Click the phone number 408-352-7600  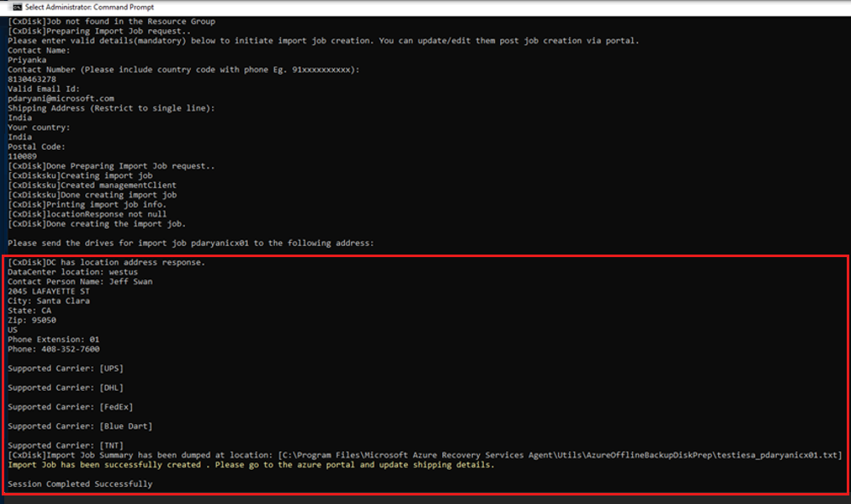tap(72, 348)
